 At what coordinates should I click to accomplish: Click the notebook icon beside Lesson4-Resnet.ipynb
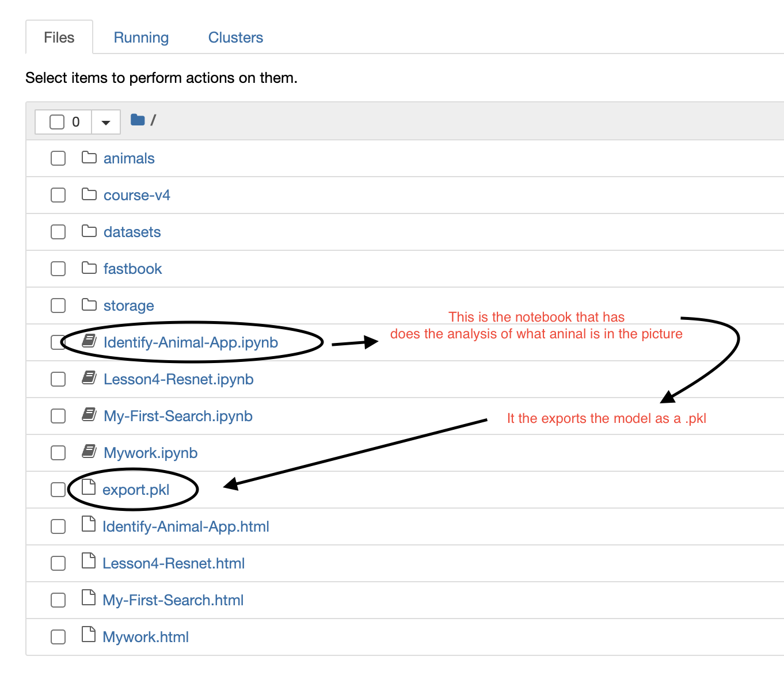89,377
